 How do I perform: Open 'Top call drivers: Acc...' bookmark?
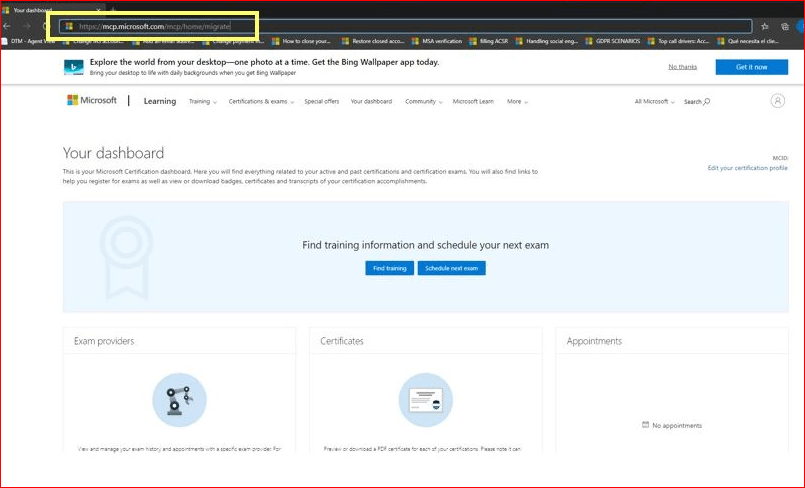679,41
